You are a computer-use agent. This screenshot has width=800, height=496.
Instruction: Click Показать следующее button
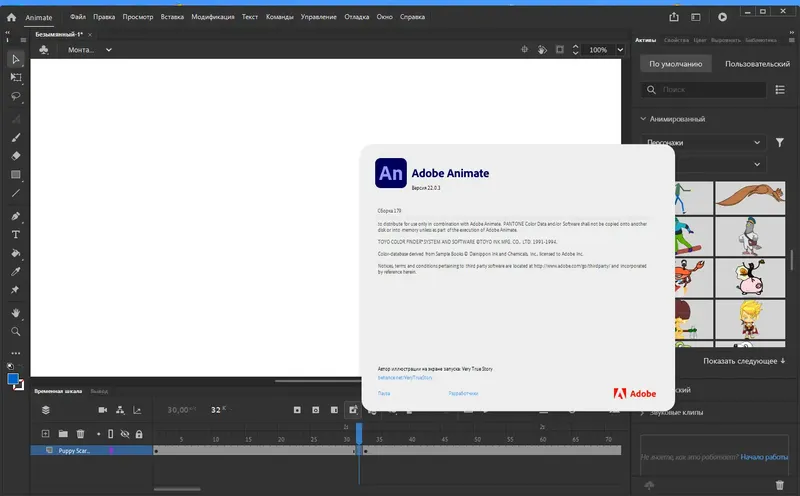coord(744,361)
